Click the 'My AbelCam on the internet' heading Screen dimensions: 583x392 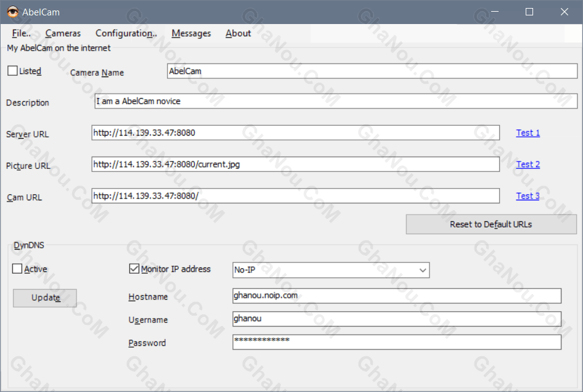[x=59, y=48]
